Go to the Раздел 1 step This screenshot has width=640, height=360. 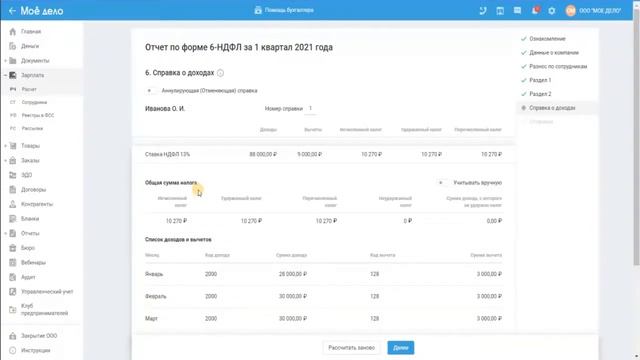click(540, 80)
